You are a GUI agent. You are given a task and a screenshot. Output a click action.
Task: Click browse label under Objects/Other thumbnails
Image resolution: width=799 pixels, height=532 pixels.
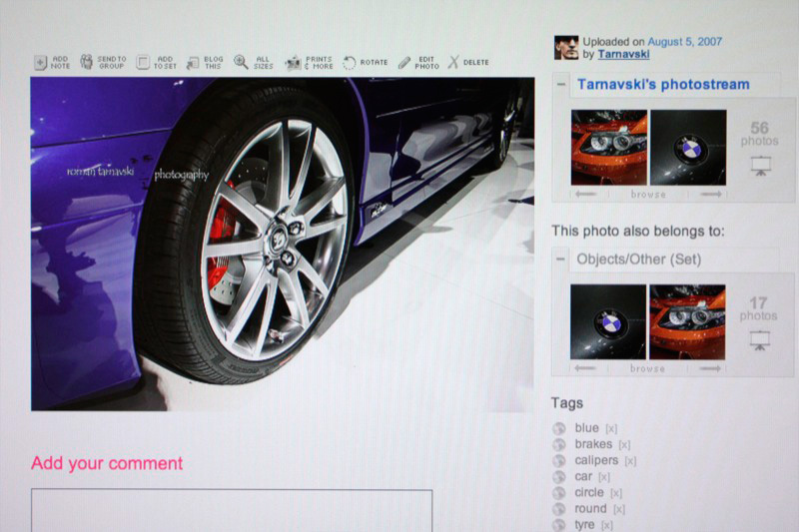coord(647,368)
